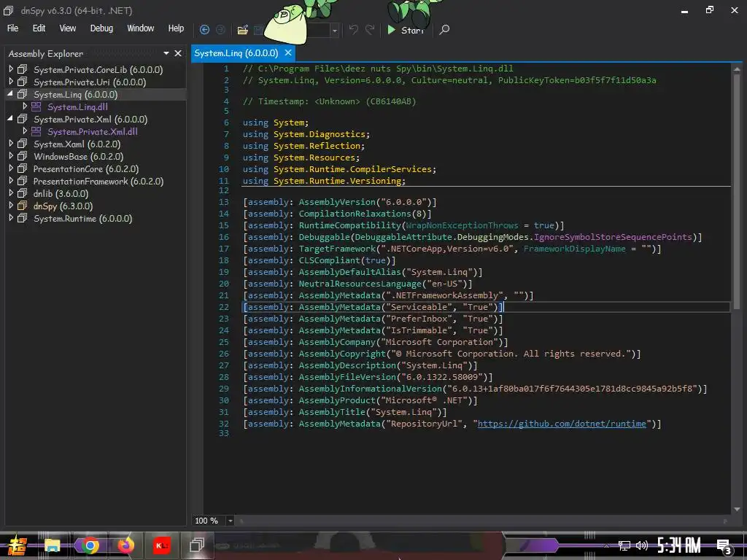Expand the System.Linq.dll module node
The image size is (747, 560).
point(25,106)
